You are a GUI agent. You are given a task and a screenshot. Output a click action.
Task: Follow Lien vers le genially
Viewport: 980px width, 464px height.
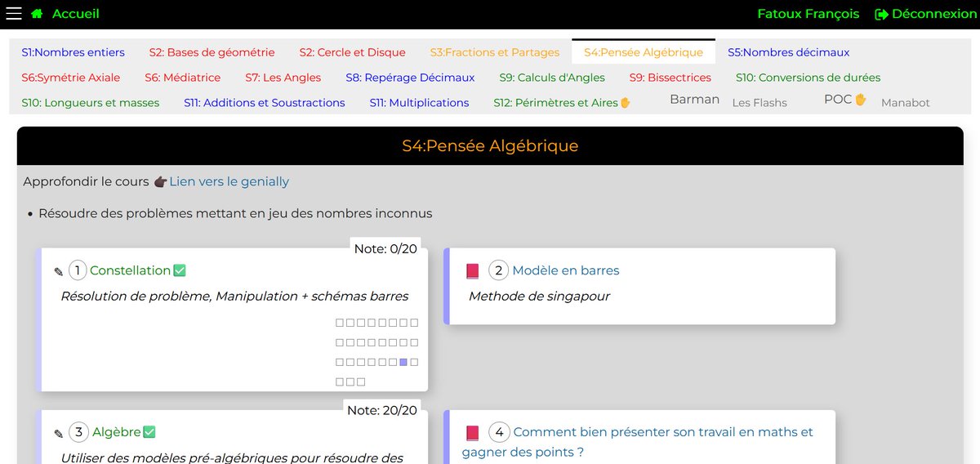[229, 181]
